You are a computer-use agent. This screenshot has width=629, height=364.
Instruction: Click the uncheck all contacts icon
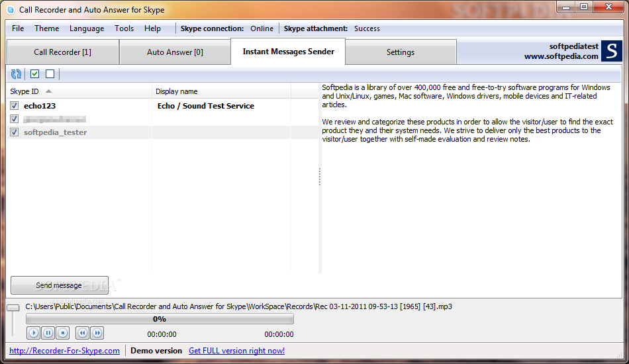coord(50,73)
